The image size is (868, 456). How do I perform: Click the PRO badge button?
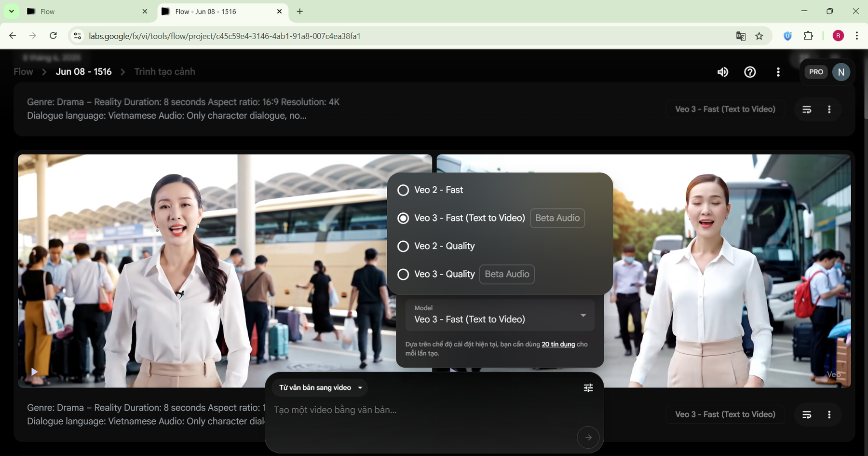pyautogui.click(x=816, y=72)
